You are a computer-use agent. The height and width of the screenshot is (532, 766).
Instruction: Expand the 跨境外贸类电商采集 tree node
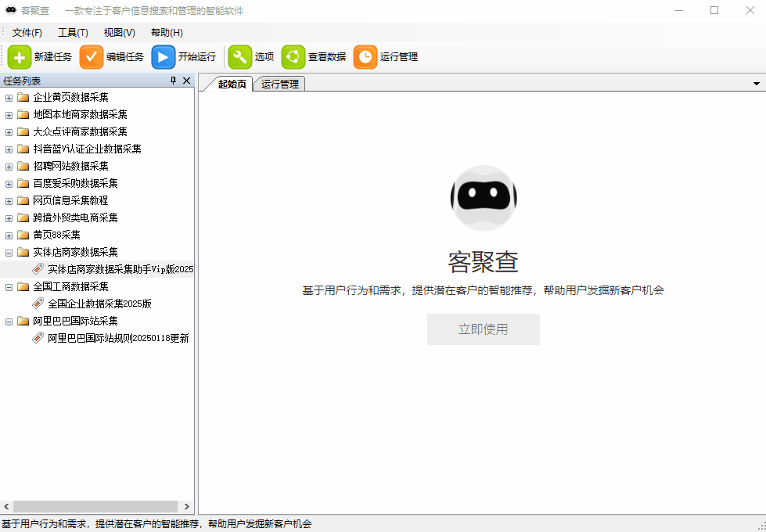pos(9,218)
